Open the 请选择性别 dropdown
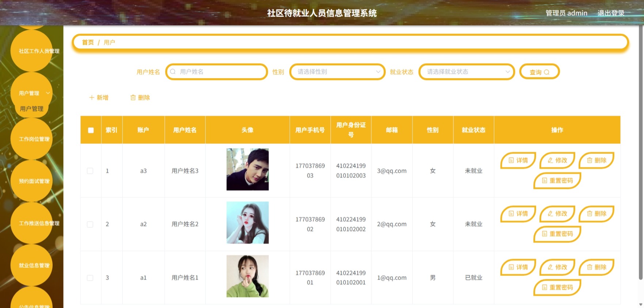644x308 pixels. pyautogui.click(x=337, y=72)
